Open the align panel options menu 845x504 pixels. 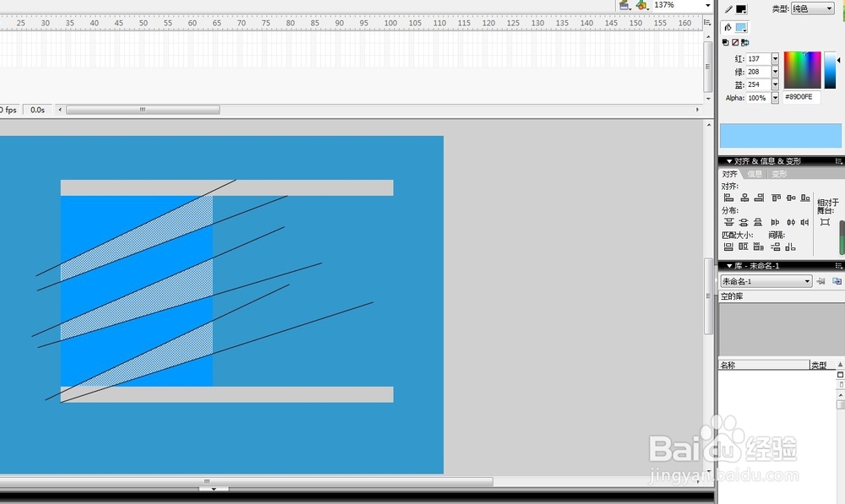pyautogui.click(x=838, y=161)
